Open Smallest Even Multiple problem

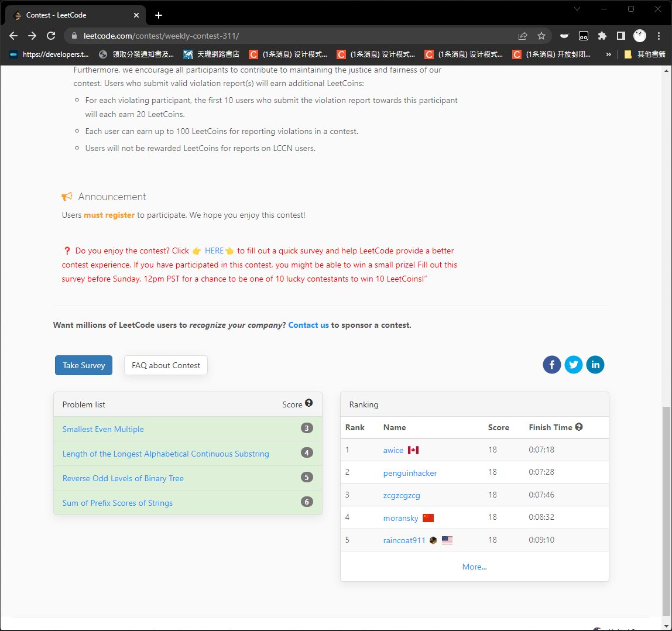103,429
